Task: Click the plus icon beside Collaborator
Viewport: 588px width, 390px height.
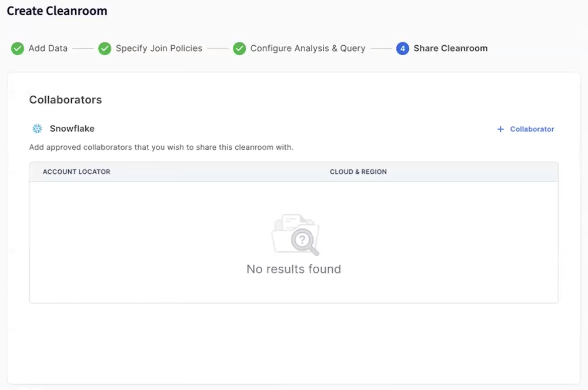Action: click(x=500, y=129)
